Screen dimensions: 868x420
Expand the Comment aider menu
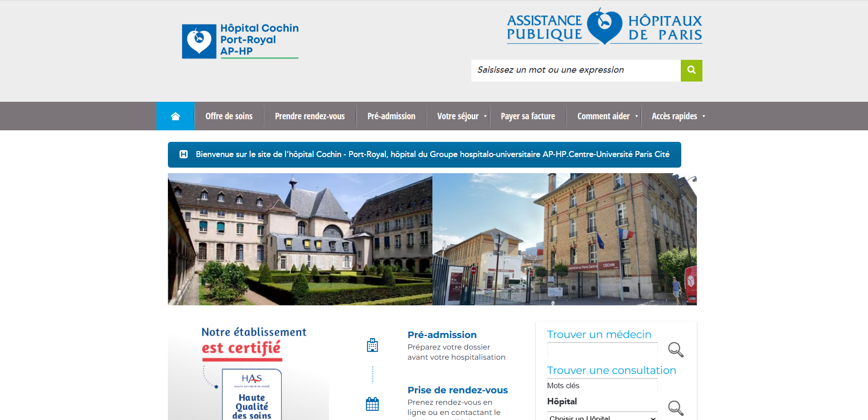click(x=607, y=116)
